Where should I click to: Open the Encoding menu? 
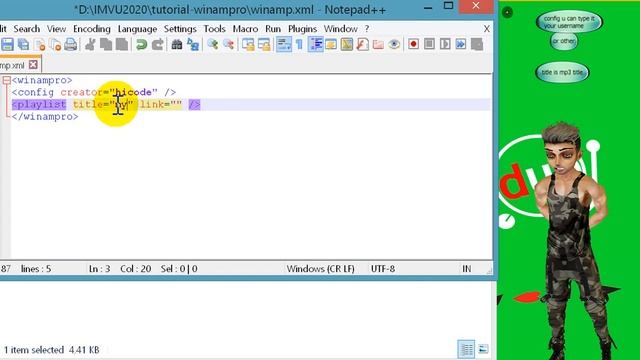[x=92, y=29]
